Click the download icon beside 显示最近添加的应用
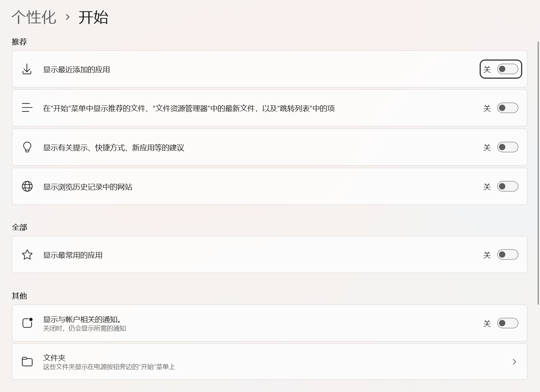This screenshot has height=392, width=540. click(27, 69)
